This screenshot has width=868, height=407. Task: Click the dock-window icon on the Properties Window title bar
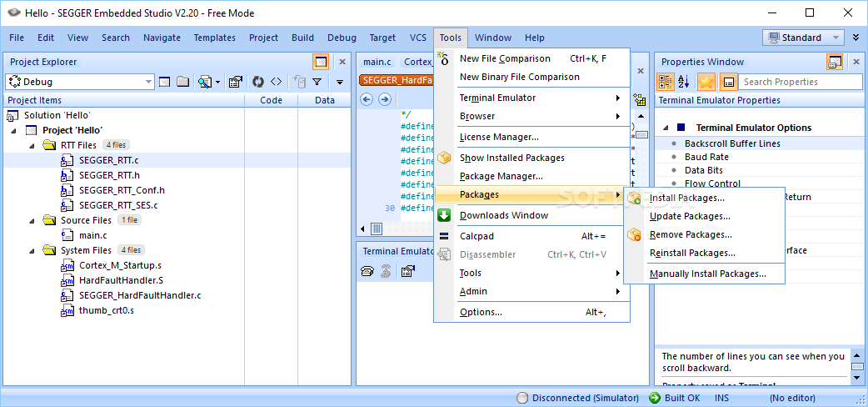(x=835, y=62)
